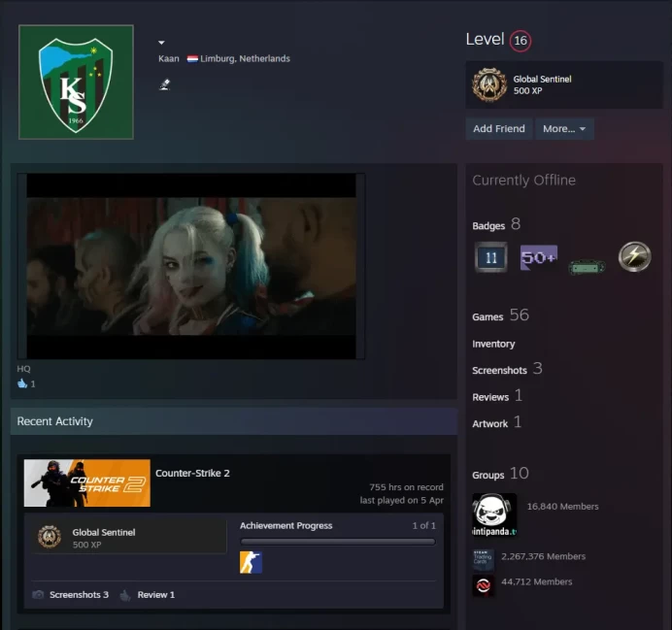Open the red logo group icon
This screenshot has height=630, width=672.
483,585
